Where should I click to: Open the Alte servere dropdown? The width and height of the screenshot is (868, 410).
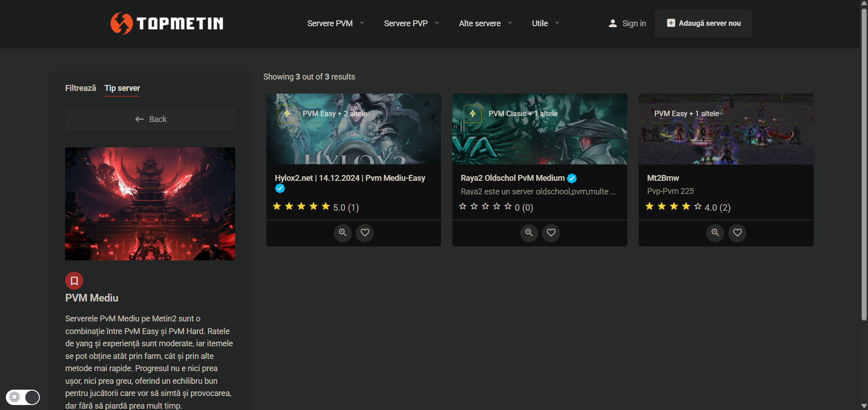485,24
